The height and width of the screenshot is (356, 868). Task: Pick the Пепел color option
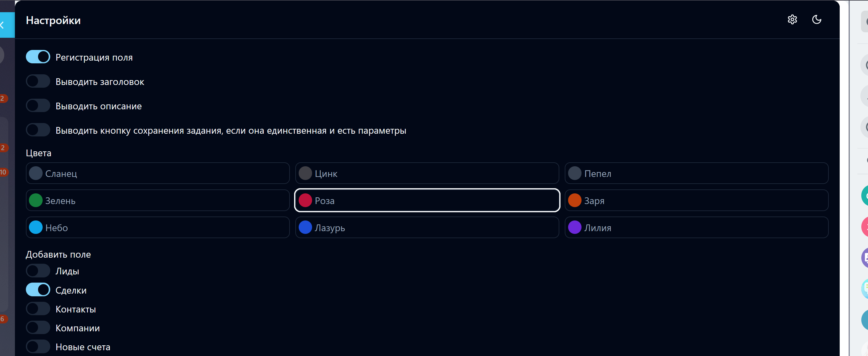pos(696,173)
